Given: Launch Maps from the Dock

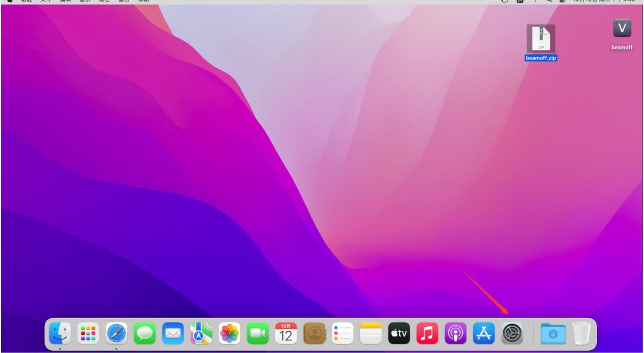Looking at the screenshot, I should tap(201, 334).
